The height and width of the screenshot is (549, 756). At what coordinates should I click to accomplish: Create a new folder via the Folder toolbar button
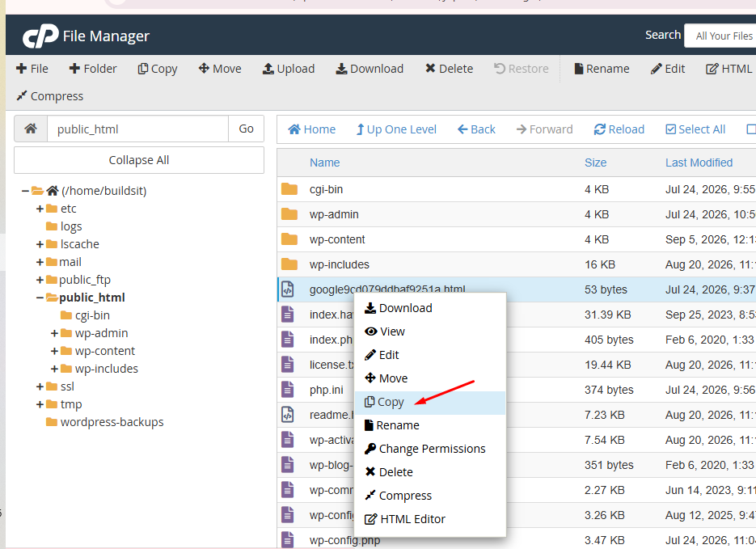tap(93, 69)
